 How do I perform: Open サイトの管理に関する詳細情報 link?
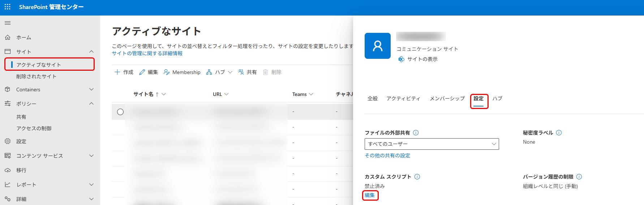[147, 53]
